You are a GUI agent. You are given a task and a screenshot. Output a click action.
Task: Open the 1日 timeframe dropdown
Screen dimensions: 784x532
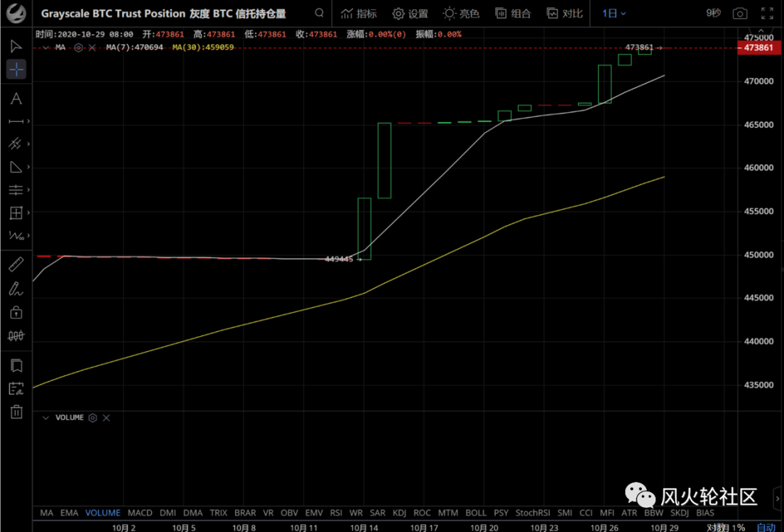click(614, 14)
